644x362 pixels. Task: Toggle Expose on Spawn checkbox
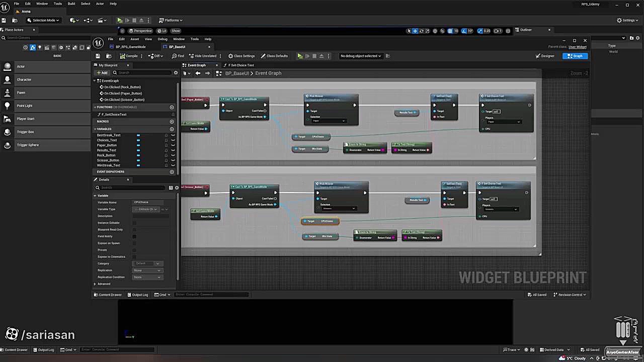tap(134, 243)
